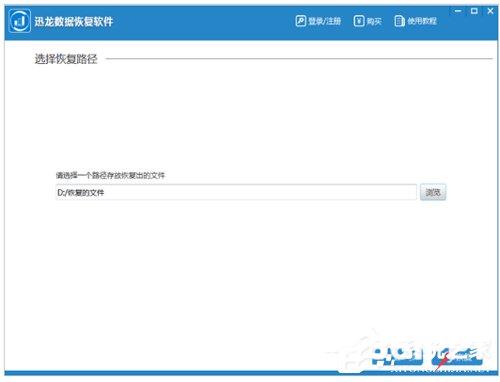This screenshot has height=382, width=500.
Task: Click inside the recovery path input field
Action: point(236,192)
